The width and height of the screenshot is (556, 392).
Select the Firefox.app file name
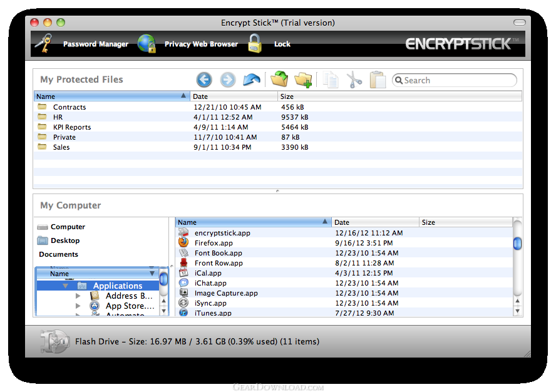coord(214,243)
